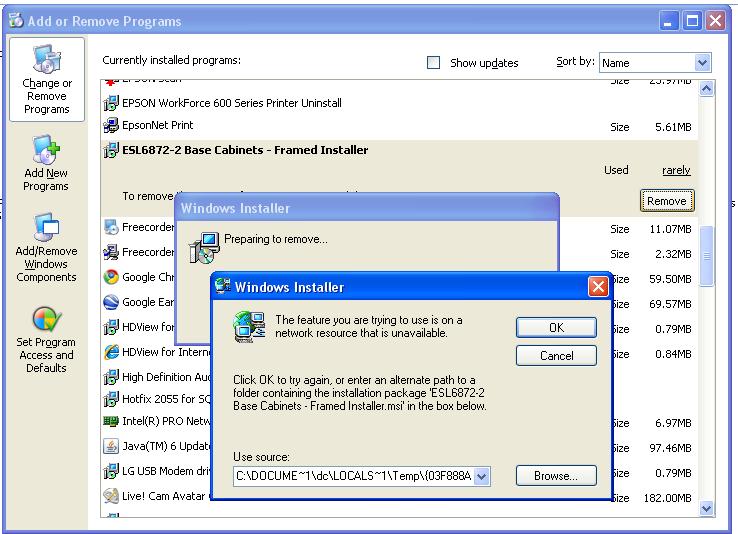
Task: Click the program list scrollbar thumb
Action: tap(706, 256)
